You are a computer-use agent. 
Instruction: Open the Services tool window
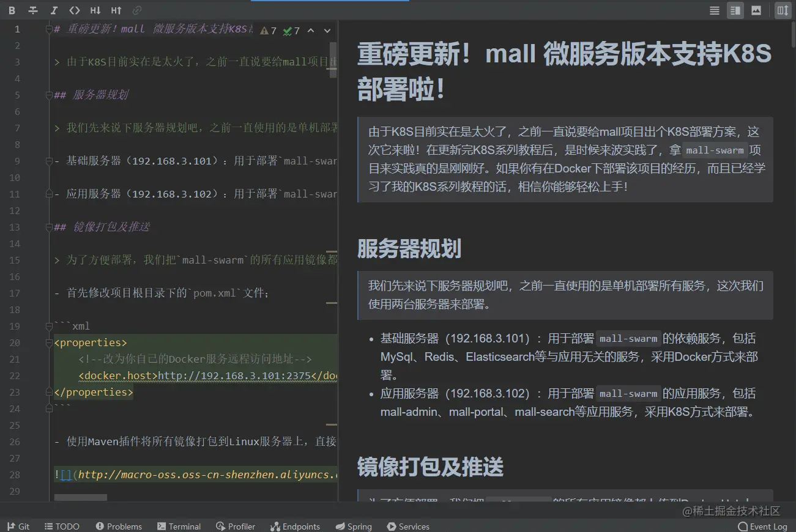coord(408,526)
